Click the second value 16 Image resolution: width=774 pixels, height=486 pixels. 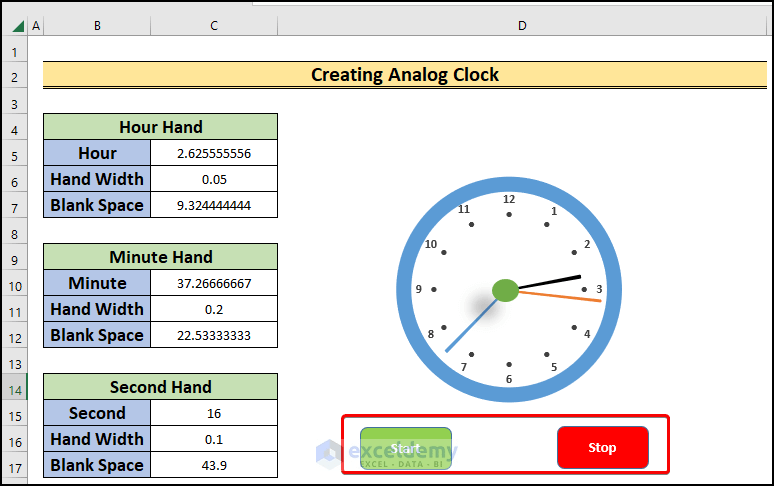click(214, 413)
